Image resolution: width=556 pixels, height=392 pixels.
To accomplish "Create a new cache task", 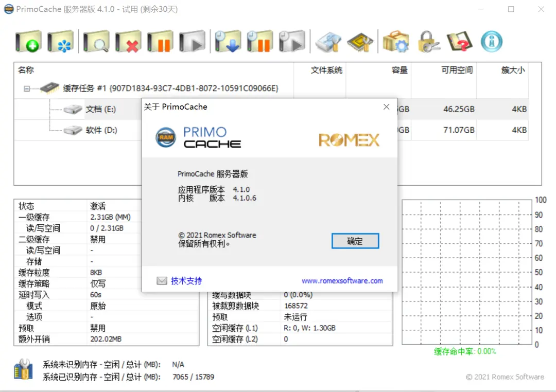I will (28, 41).
